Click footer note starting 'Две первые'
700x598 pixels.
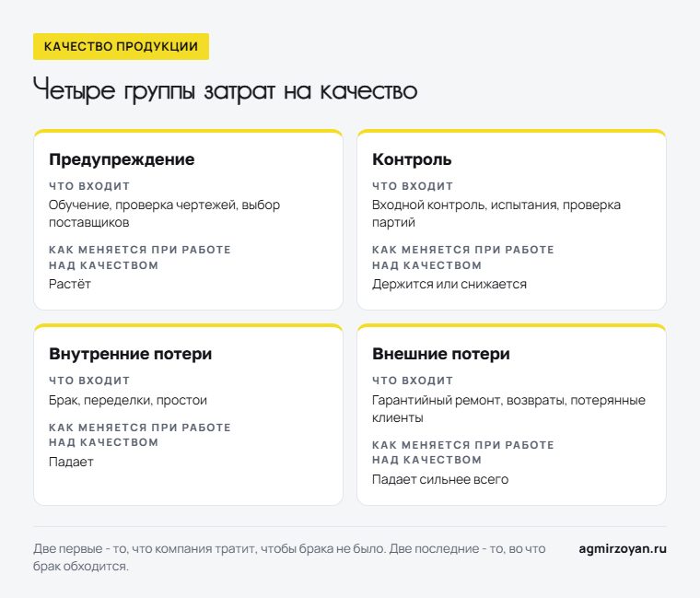click(x=289, y=557)
